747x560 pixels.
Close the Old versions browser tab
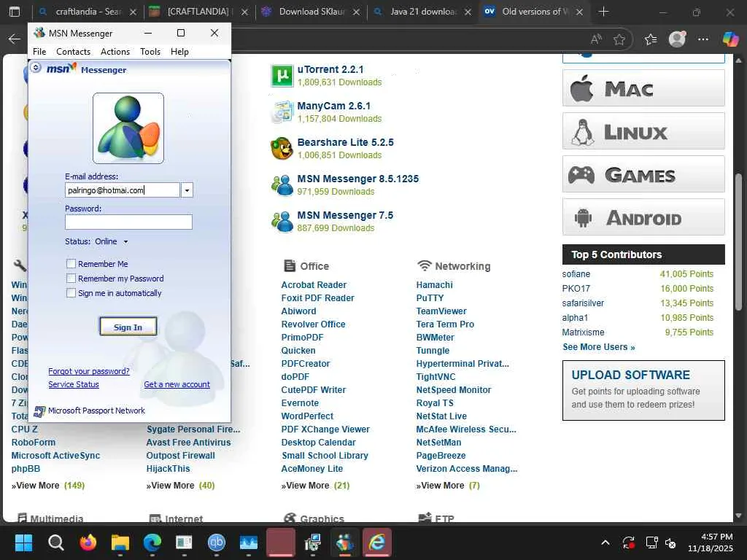tap(579, 12)
